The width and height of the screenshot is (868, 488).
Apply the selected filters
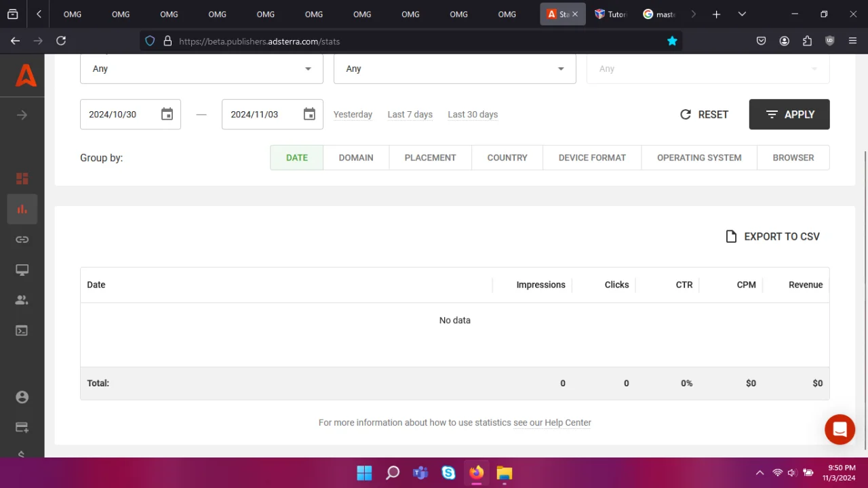pos(789,115)
